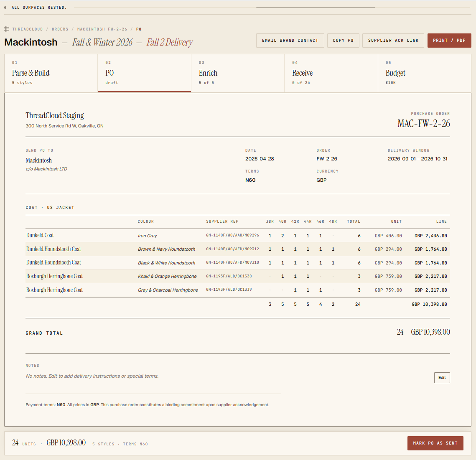
Task: Click the LINE column header
Action: click(442, 221)
